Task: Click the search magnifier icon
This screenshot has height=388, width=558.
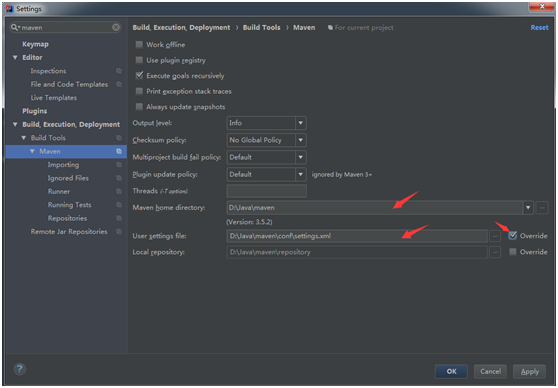Action: [14, 27]
